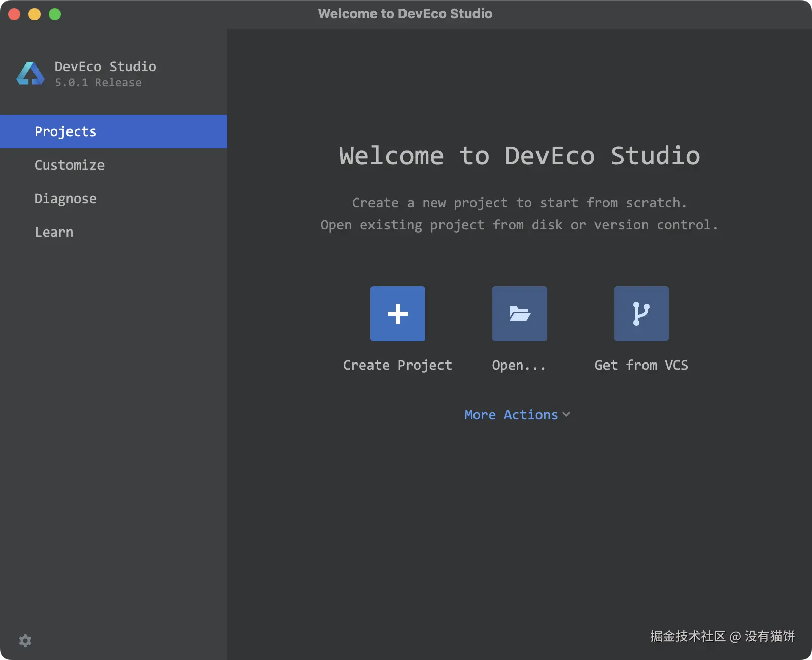Click the "Create a new project" description line

click(520, 203)
